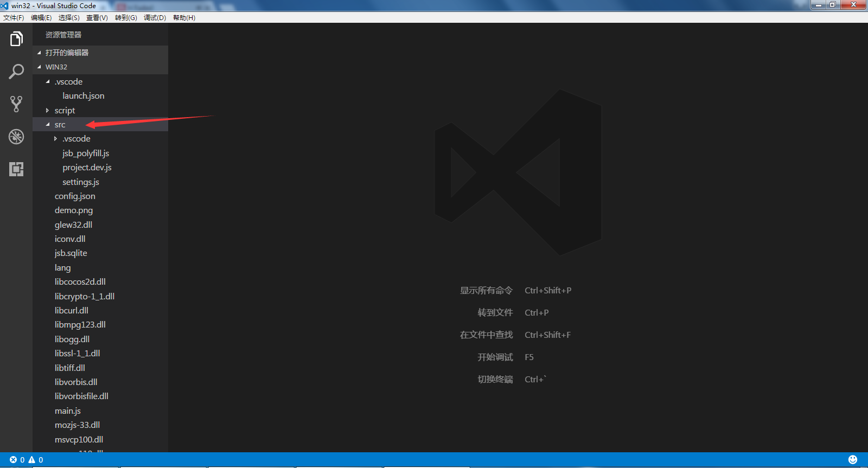
Task: Maximize the VS Code window
Action: point(833,5)
